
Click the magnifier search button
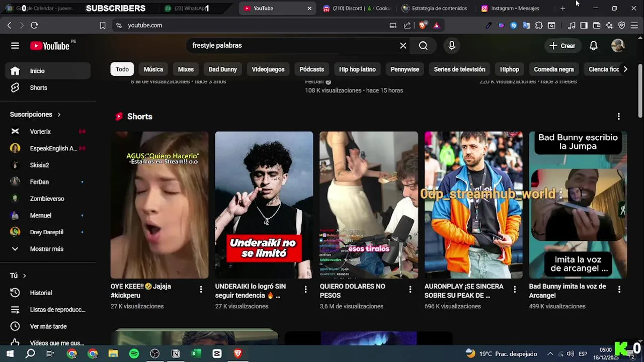(x=423, y=46)
